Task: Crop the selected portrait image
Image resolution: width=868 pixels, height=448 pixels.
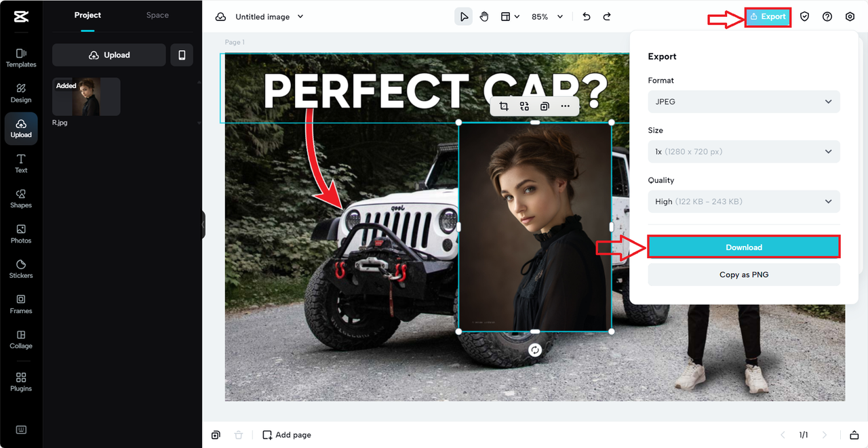Action: (x=504, y=106)
